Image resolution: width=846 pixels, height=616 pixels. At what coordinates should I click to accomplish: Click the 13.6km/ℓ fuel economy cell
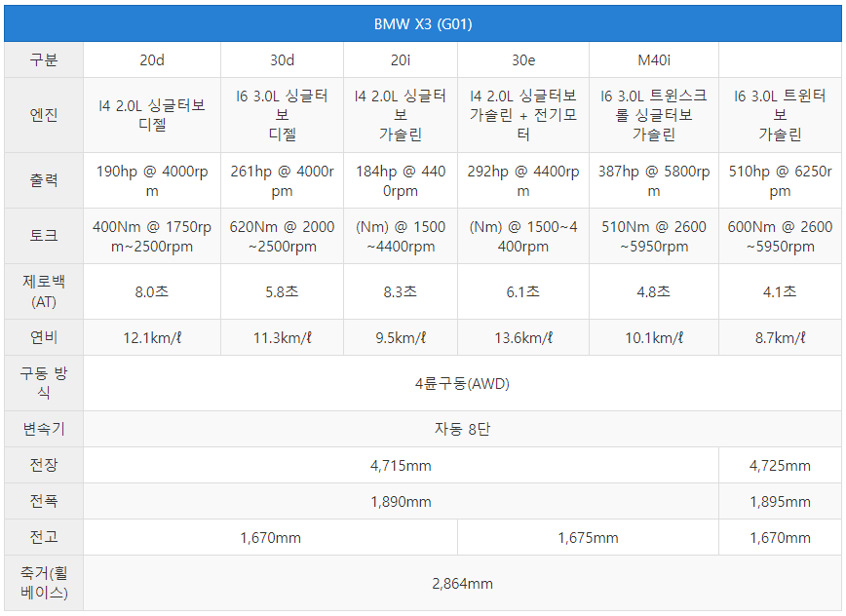pos(523,337)
